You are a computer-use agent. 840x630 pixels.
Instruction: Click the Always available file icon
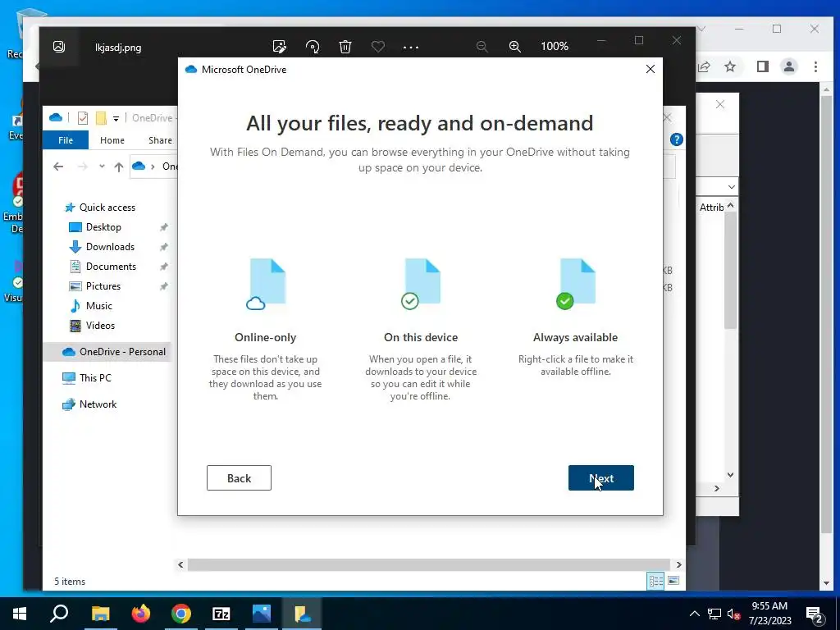click(575, 284)
